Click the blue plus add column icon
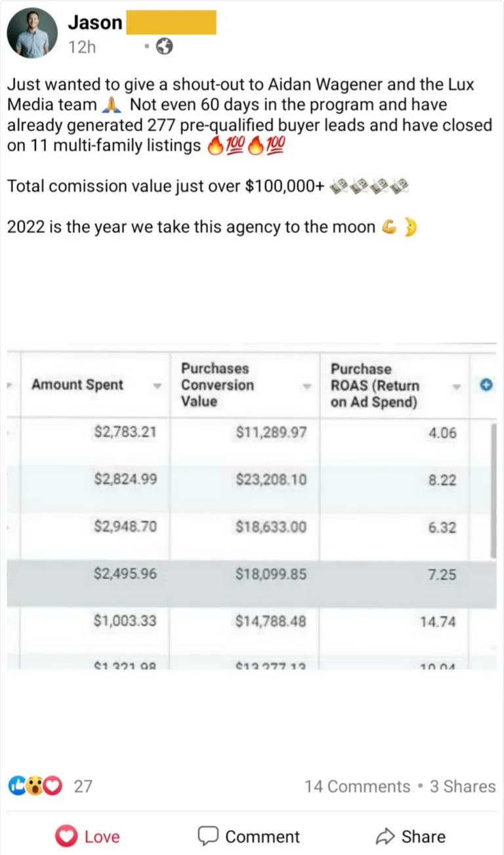Screen dimensions: 504x855 486,386
